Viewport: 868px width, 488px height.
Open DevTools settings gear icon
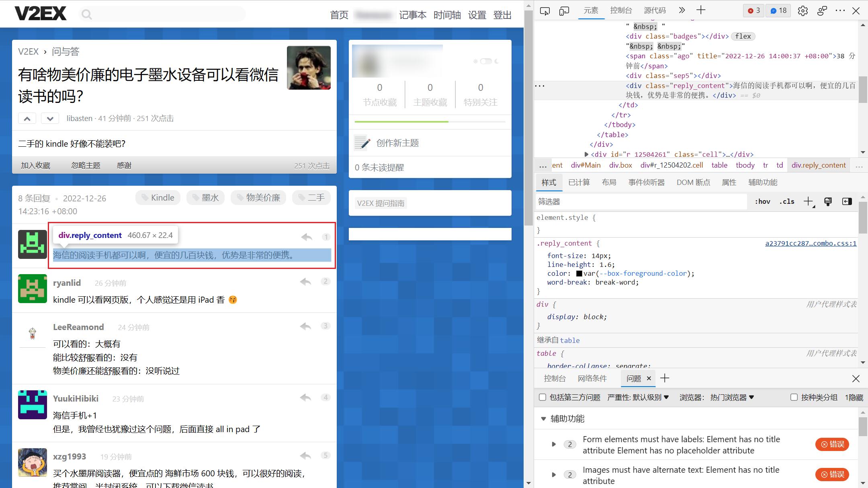(802, 11)
